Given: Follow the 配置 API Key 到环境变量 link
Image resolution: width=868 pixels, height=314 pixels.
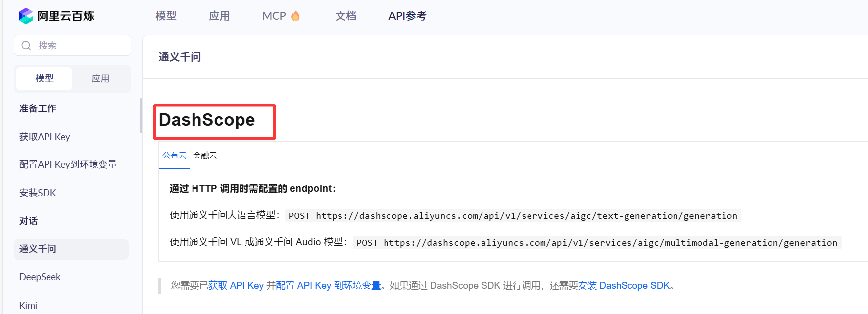Looking at the screenshot, I should [x=328, y=286].
